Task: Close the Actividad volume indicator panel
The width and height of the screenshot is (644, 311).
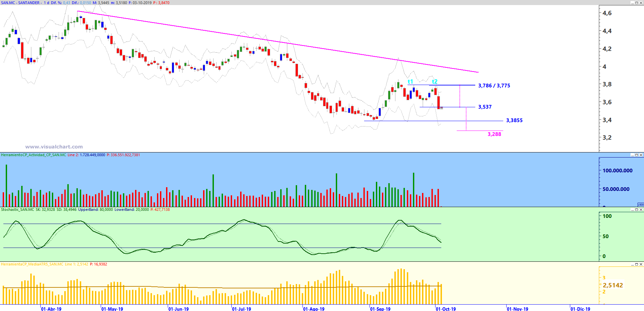Action: (x=641, y=155)
